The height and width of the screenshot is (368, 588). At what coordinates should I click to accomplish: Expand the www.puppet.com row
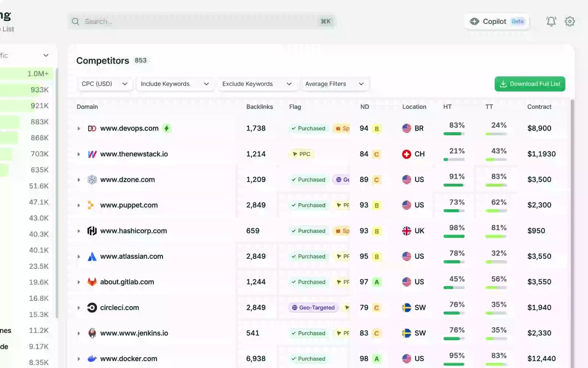[x=79, y=205]
